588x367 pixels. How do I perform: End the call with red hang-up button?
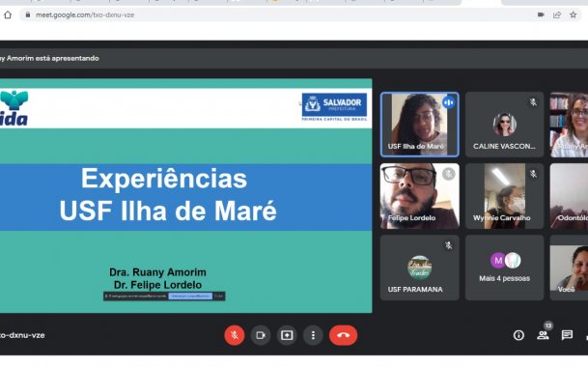point(343,335)
